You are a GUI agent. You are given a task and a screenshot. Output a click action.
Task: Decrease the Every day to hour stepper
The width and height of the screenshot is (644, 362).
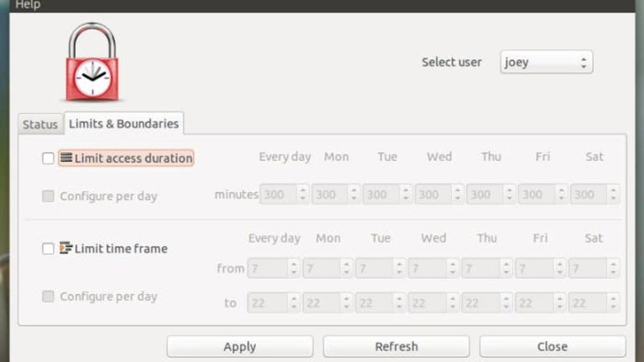point(293,307)
